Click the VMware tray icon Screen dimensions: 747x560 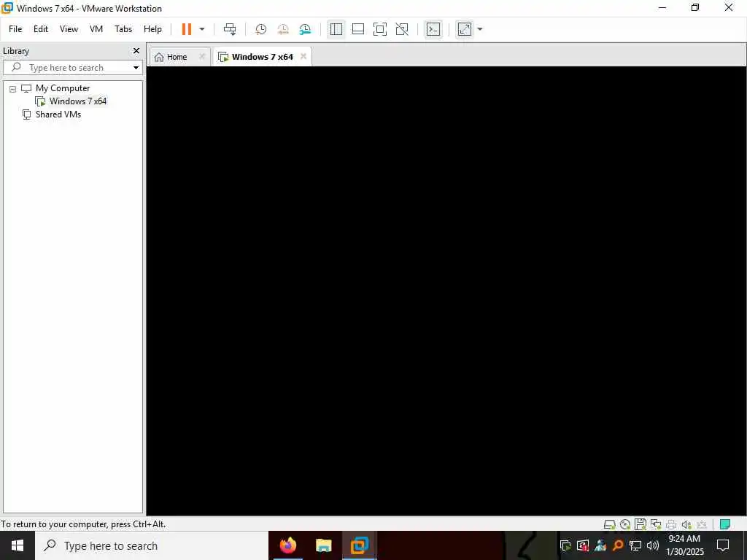point(565,545)
